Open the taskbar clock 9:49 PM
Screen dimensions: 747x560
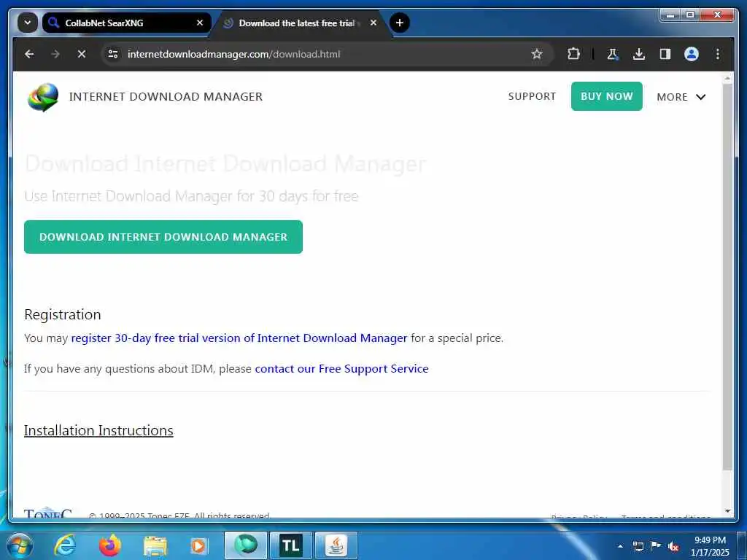click(710, 546)
